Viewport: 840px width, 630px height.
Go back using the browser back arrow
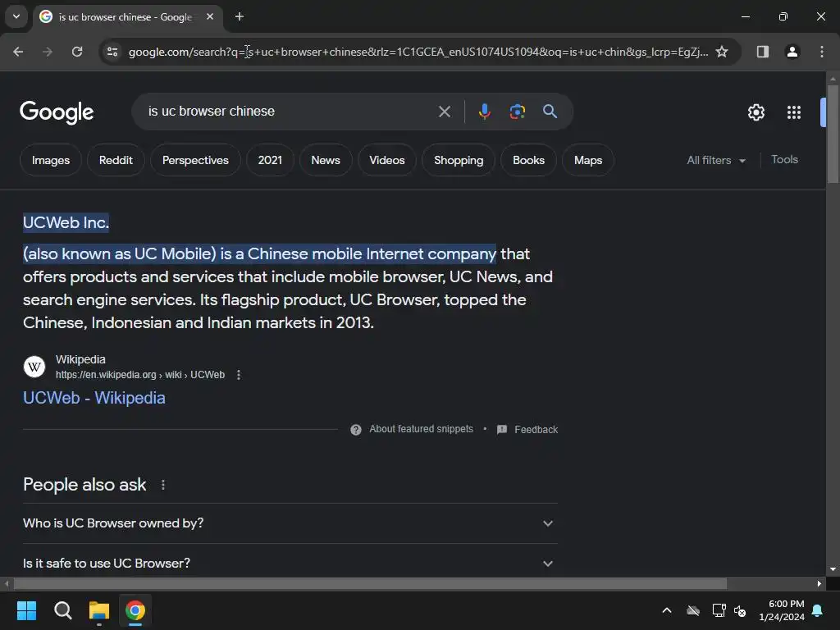pyautogui.click(x=18, y=52)
